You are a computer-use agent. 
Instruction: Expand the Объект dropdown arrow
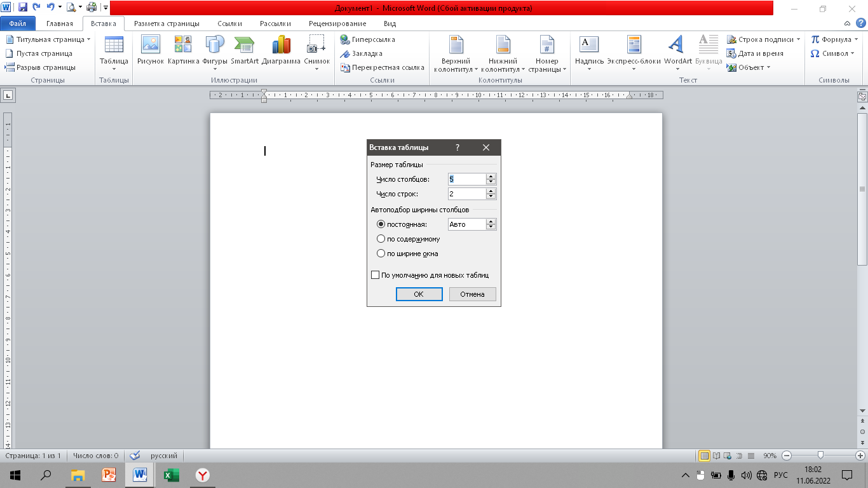(x=768, y=67)
